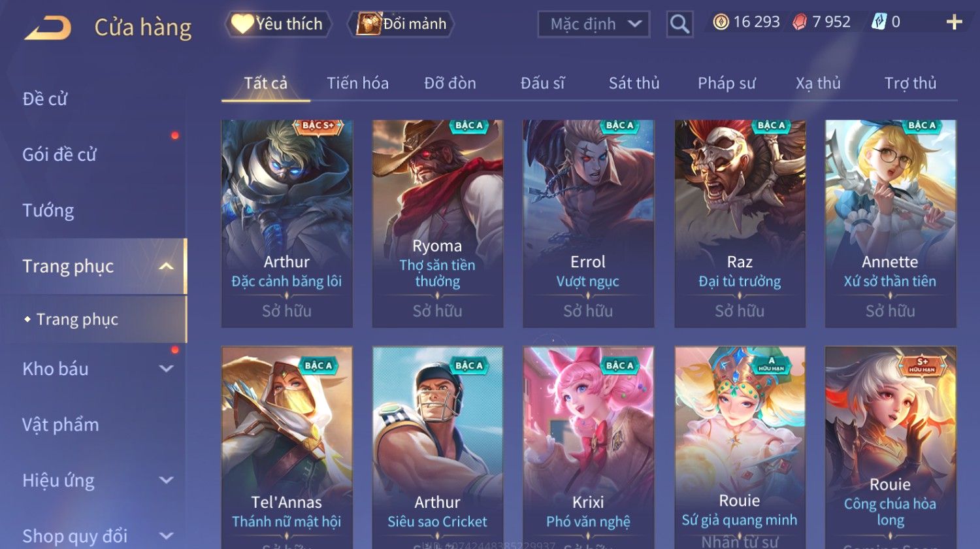The height and width of the screenshot is (549, 980).
Task: Open Gói đề cử in sidebar
Action: tap(59, 155)
